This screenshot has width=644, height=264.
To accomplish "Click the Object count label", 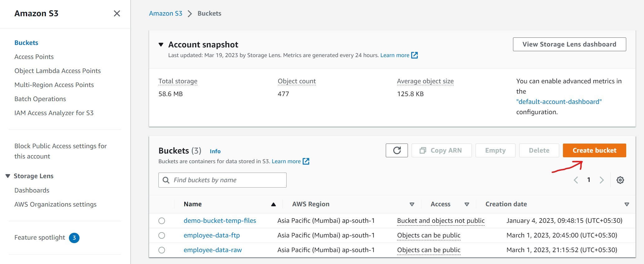I will 297,81.
